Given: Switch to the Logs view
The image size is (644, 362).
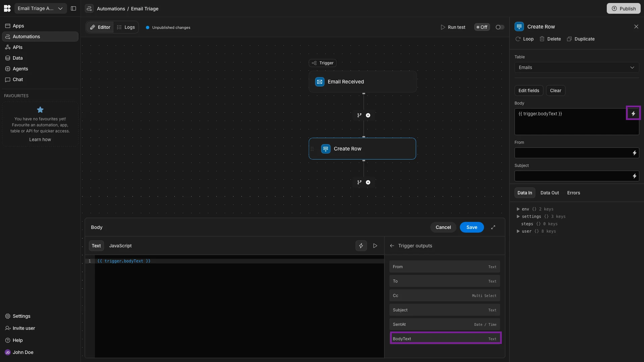Looking at the screenshot, I should coord(126,27).
